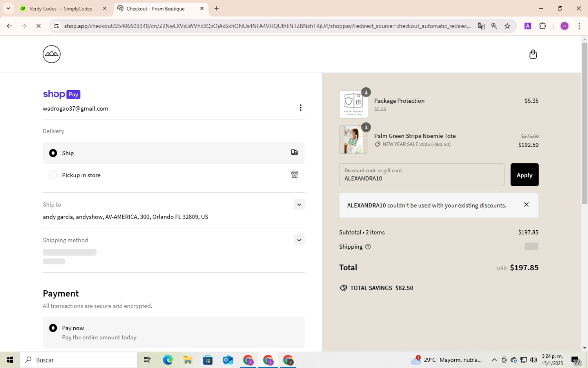Click the Total Savings tag icon
This screenshot has height=368, width=588.
(343, 288)
